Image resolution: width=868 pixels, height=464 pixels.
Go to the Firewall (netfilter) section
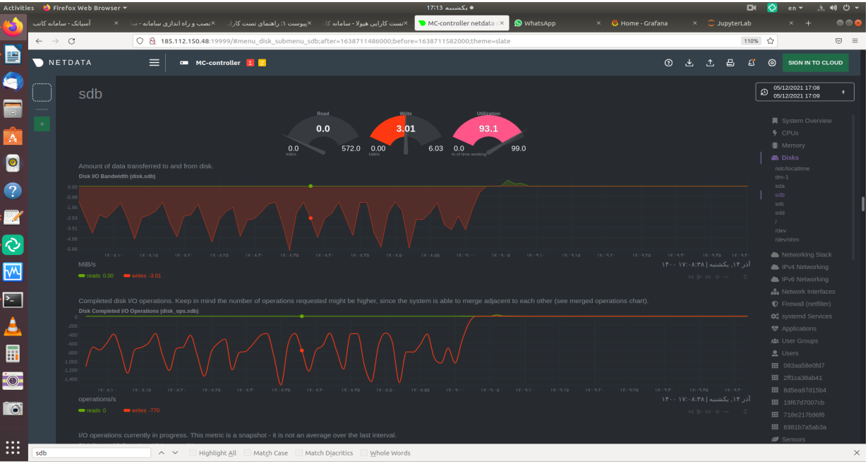pos(802,304)
